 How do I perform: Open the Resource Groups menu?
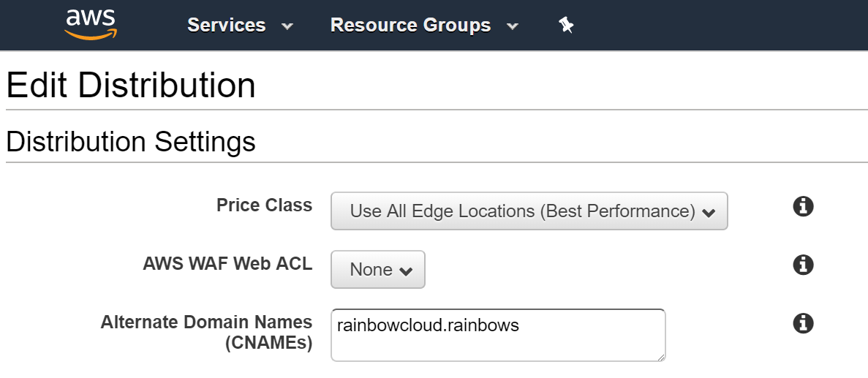[424, 25]
